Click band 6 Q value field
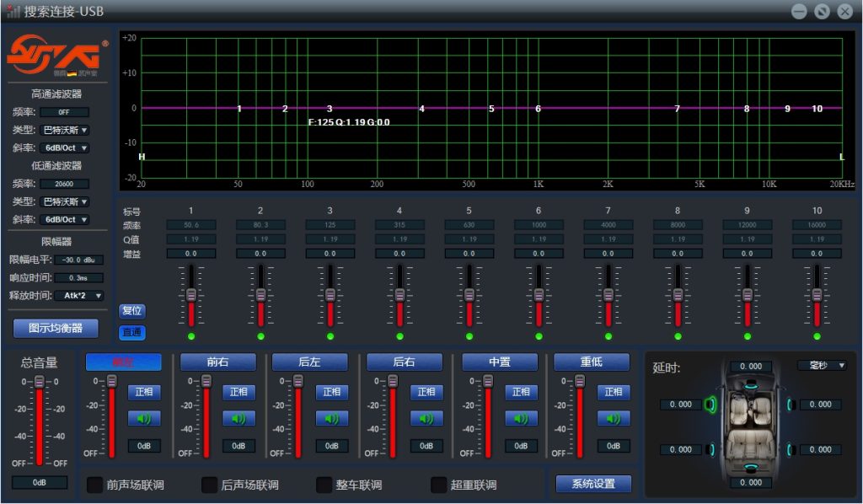 pyautogui.click(x=539, y=239)
